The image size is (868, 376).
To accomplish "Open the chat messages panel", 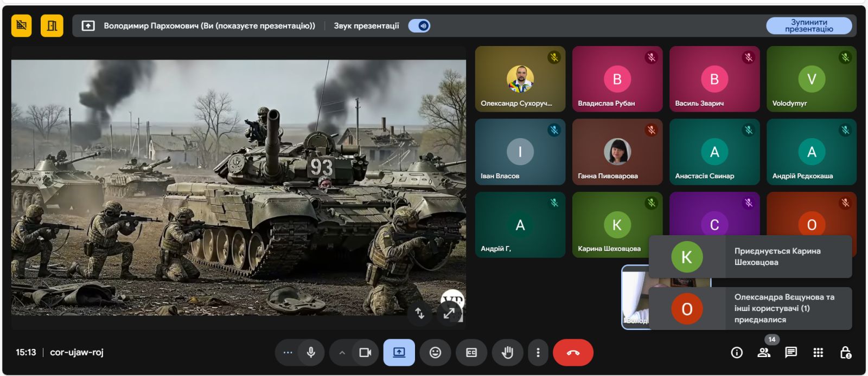I will coord(791,353).
